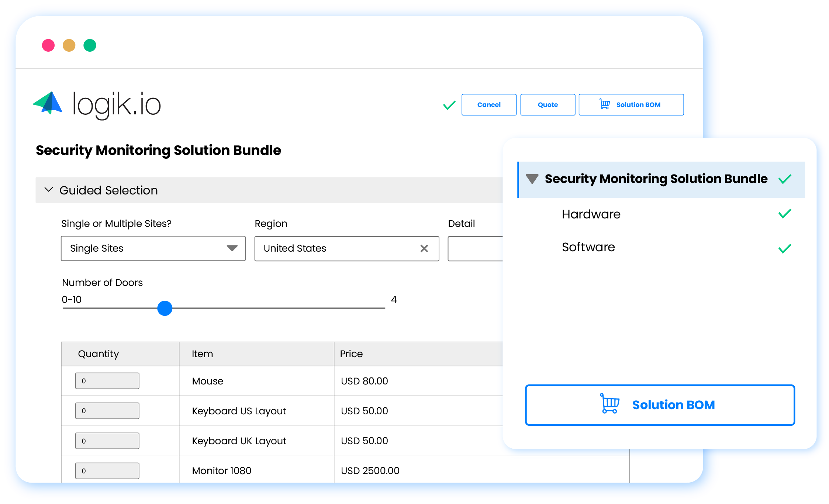This screenshot has height=504, width=829.
Task: Click the Monitor 1080 item cell
Action: point(257,470)
